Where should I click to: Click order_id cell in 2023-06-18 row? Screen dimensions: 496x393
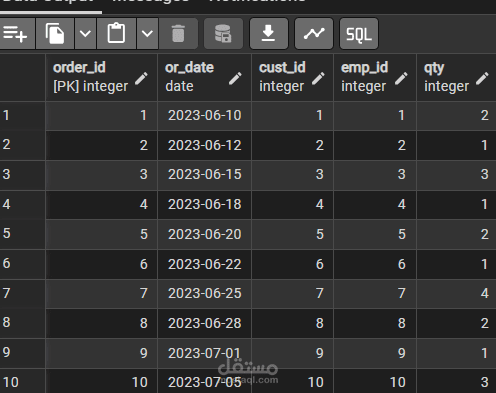101,204
